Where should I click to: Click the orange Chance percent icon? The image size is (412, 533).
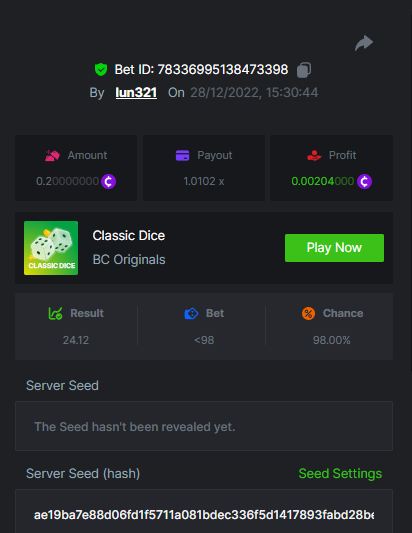pyautogui.click(x=308, y=313)
